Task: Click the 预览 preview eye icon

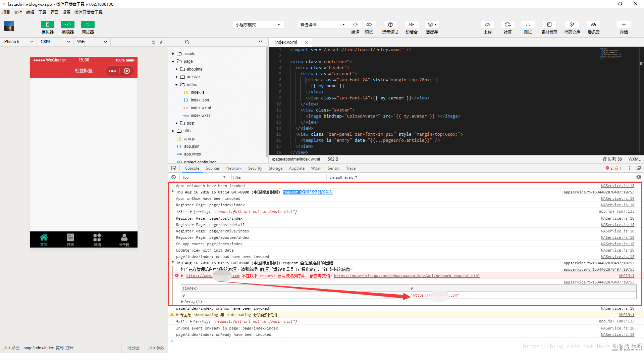Action: click(x=369, y=25)
